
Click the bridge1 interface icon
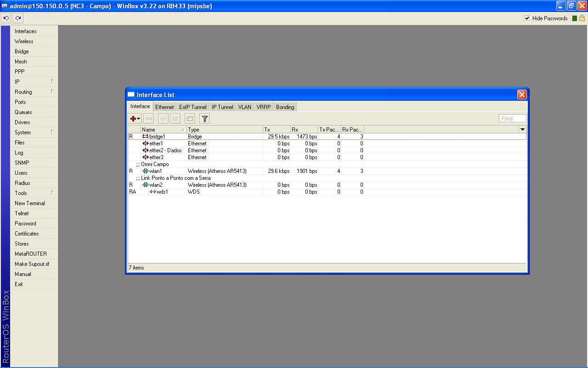point(145,137)
